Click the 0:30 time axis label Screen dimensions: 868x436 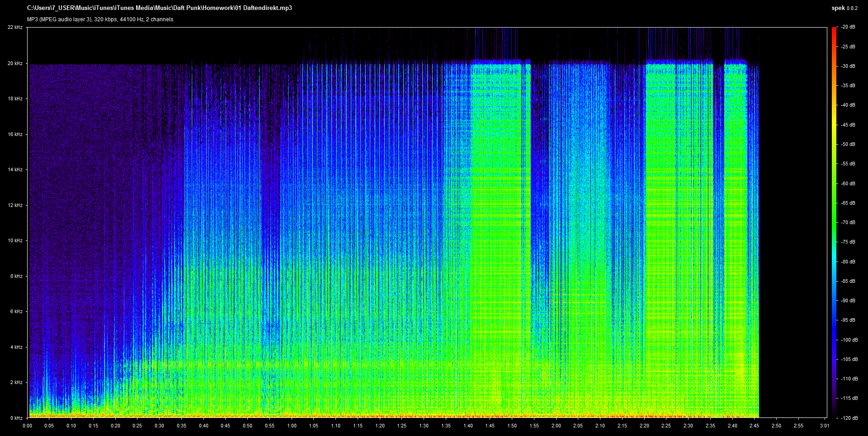point(160,426)
